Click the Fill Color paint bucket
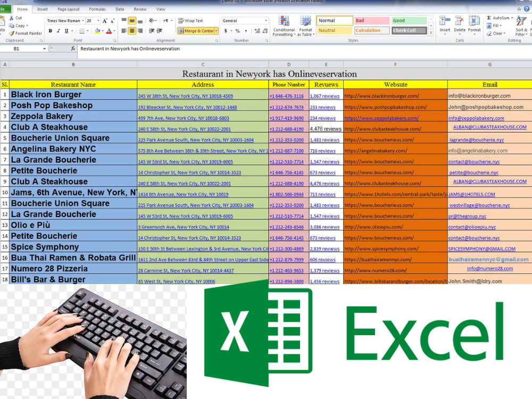The height and width of the screenshot is (399, 532). click(97, 31)
